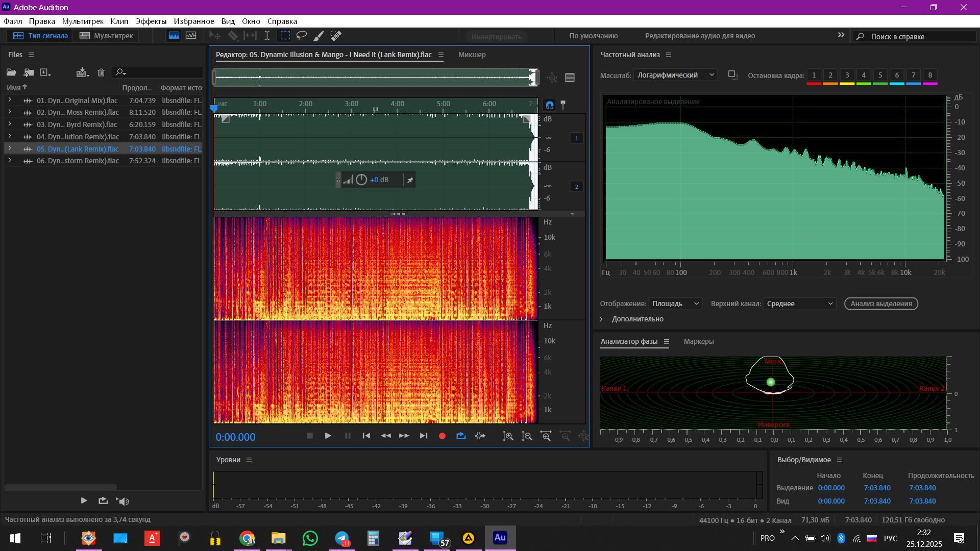Open the Отображение dropdown (Площадь)
980x551 pixels.
[x=675, y=304]
